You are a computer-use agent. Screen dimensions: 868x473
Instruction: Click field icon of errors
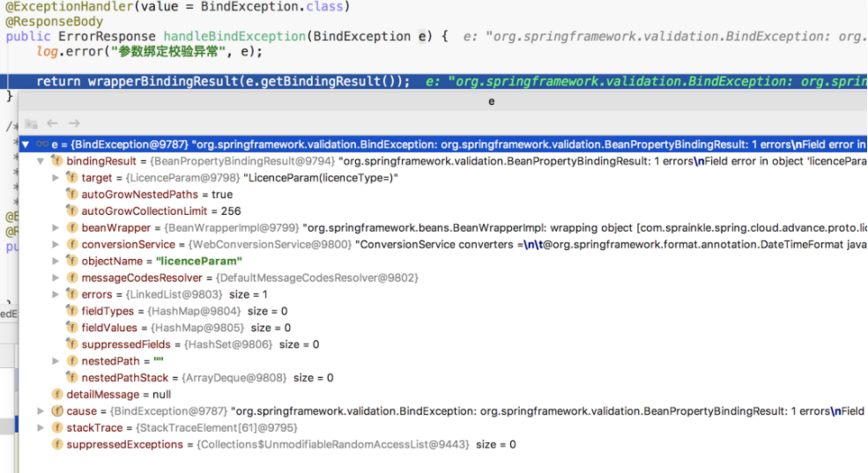72,294
